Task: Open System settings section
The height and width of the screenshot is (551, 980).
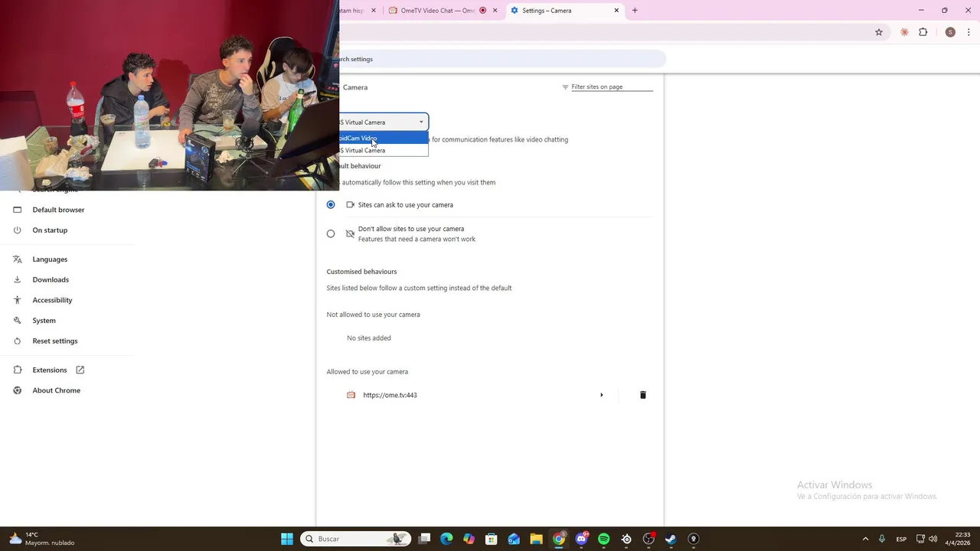Action: pos(44,321)
